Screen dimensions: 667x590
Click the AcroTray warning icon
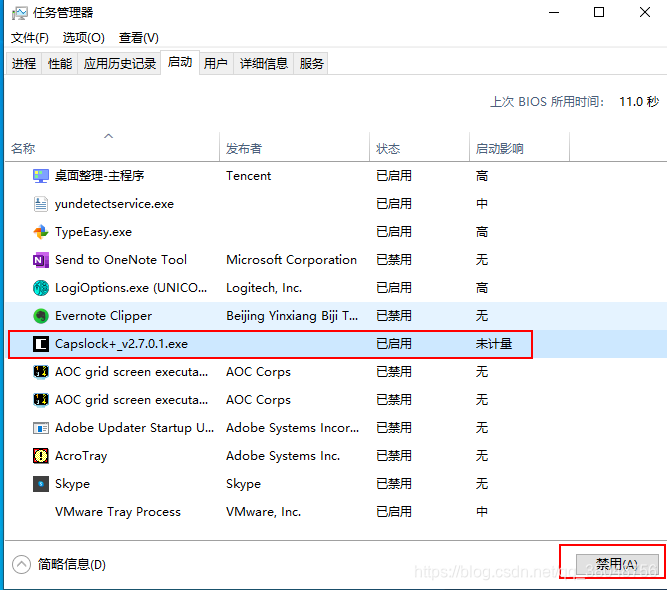[41, 456]
